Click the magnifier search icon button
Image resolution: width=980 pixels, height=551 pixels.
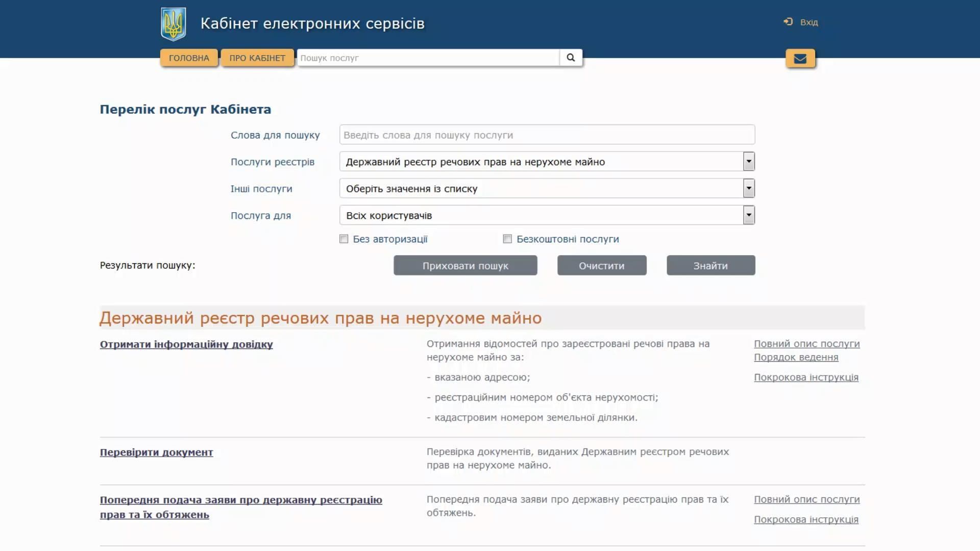tap(571, 58)
